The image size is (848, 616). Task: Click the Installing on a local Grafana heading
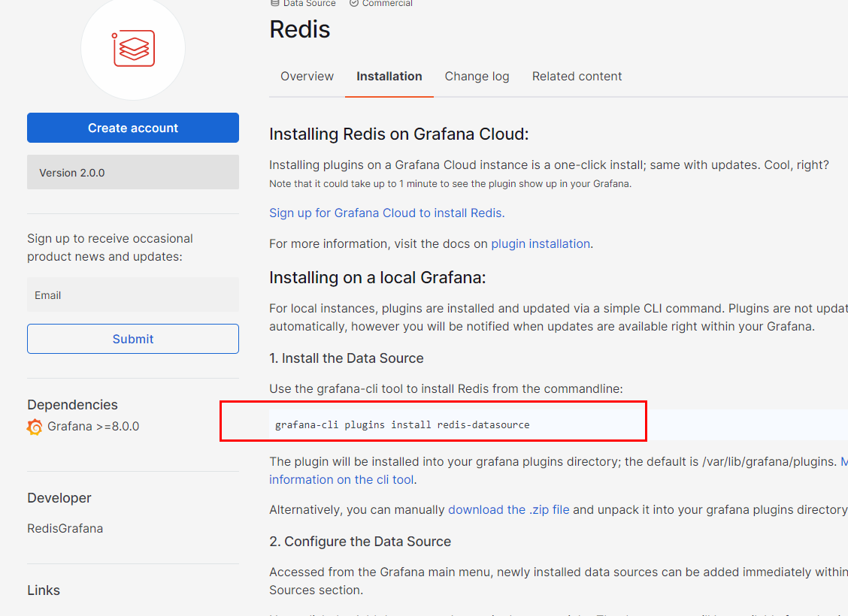click(x=377, y=278)
